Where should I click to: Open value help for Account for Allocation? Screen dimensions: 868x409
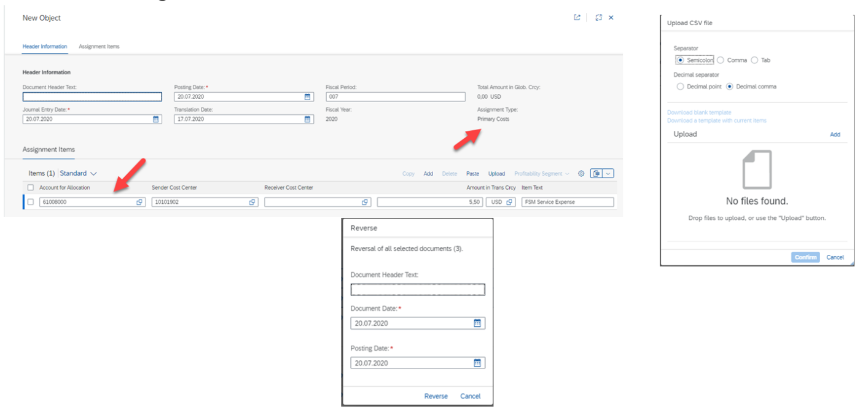(139, 202)
